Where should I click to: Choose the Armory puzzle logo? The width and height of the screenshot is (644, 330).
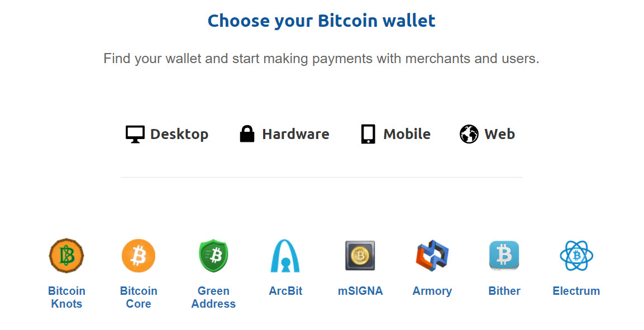tap(432, 255)
